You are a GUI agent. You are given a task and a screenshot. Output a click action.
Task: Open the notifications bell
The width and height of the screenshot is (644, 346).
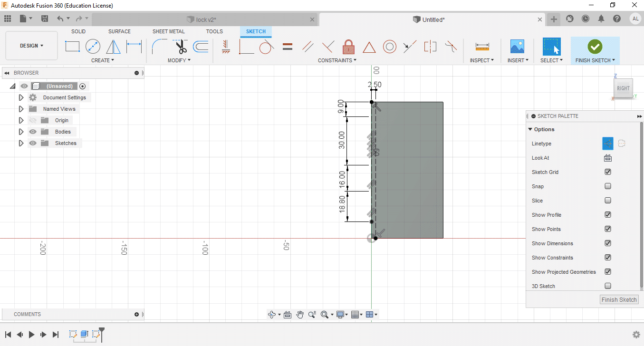[601, 19]
